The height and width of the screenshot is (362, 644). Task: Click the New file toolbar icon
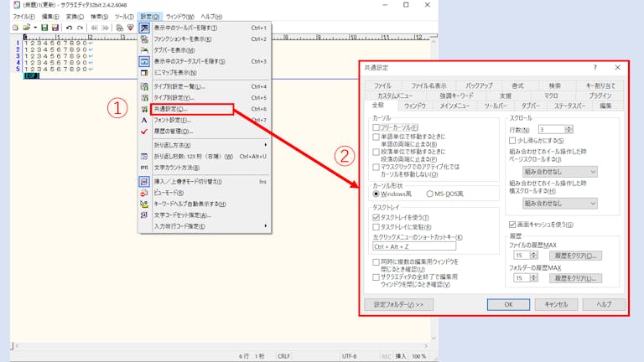[16, 28]
